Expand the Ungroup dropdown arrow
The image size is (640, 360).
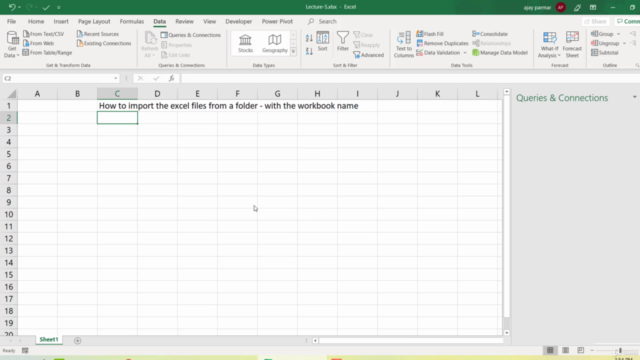[x=624, y=43]
